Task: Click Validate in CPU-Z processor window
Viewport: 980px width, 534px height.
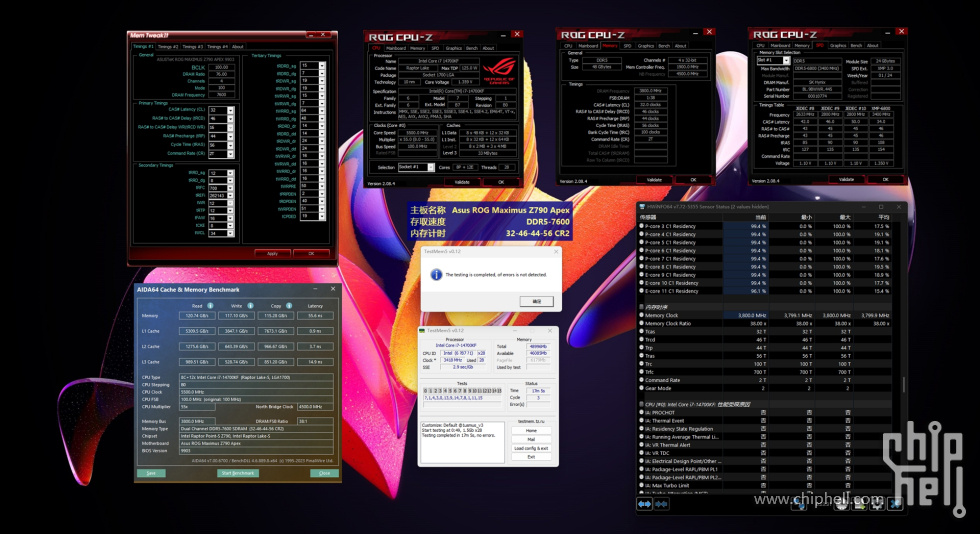Action: coord(462,182)
